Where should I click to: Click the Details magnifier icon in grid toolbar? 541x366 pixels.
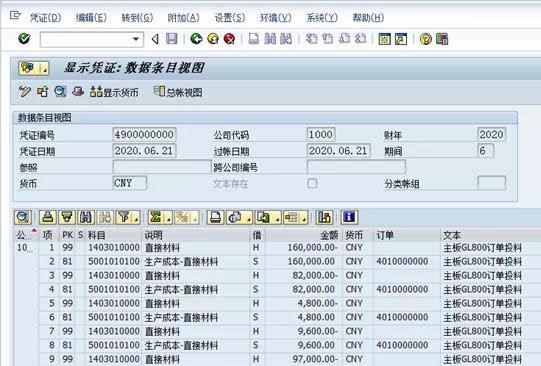point(23,217)
